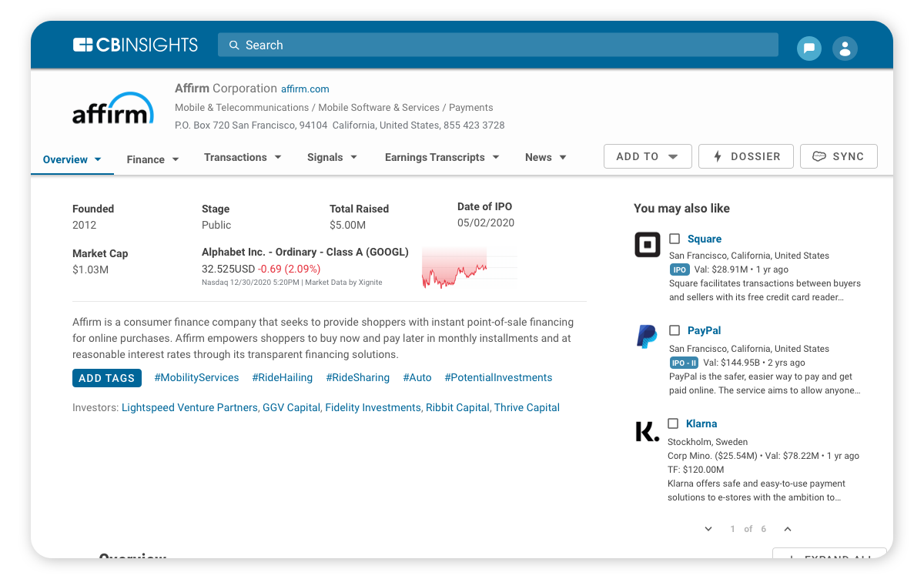Click the lightning bolt icon on Dossier

[718, 156]
